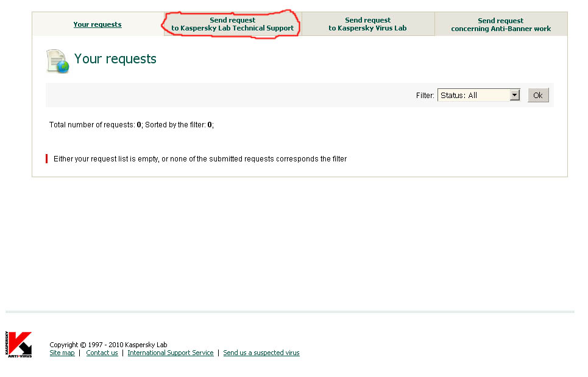Click Send us a suspected virus link

click(x=261, y=353)
